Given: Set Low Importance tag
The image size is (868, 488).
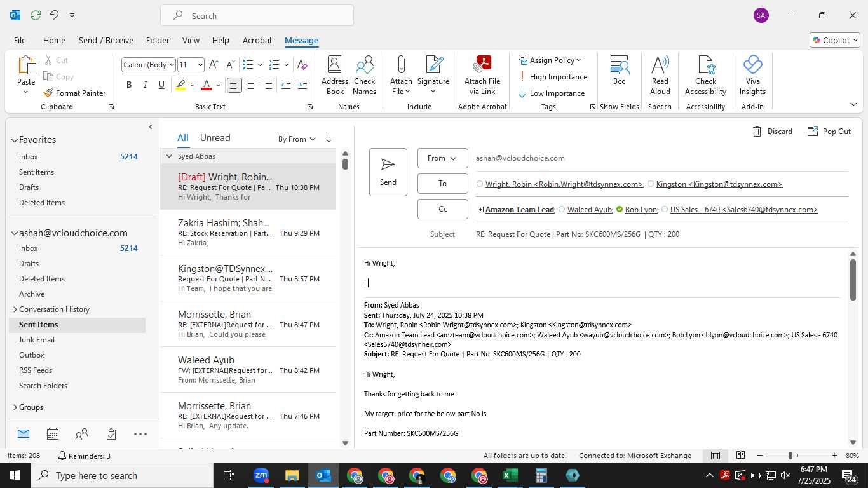Looking at the screenshot, I should pos(552,93).
